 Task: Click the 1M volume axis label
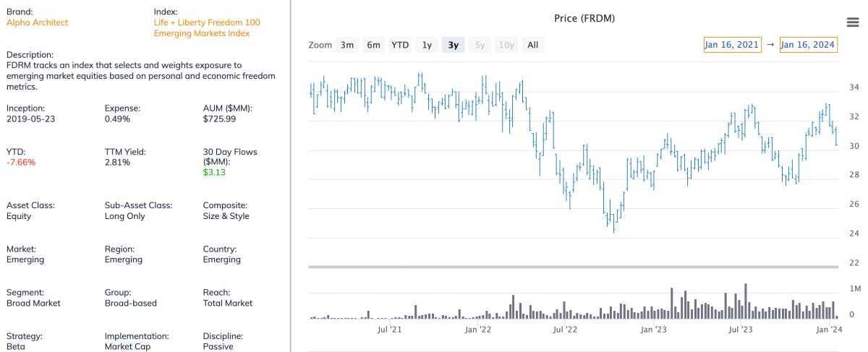pyautogui.click(x=855, y=288)
